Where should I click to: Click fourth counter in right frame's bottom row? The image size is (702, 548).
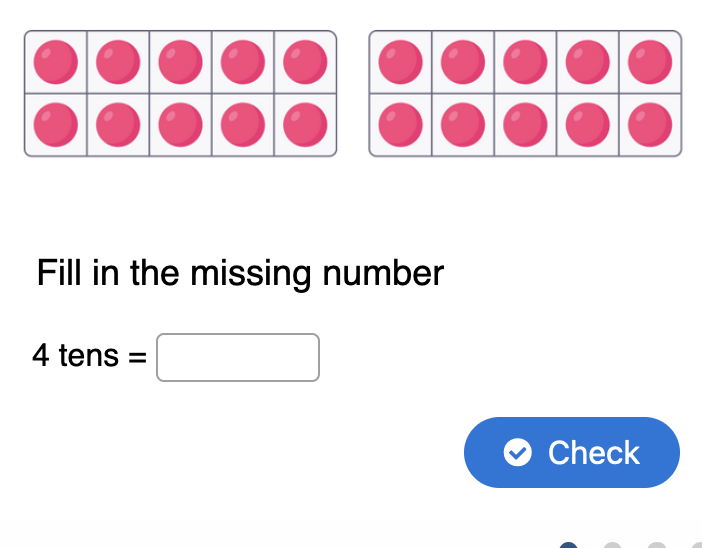coord(587,125)
